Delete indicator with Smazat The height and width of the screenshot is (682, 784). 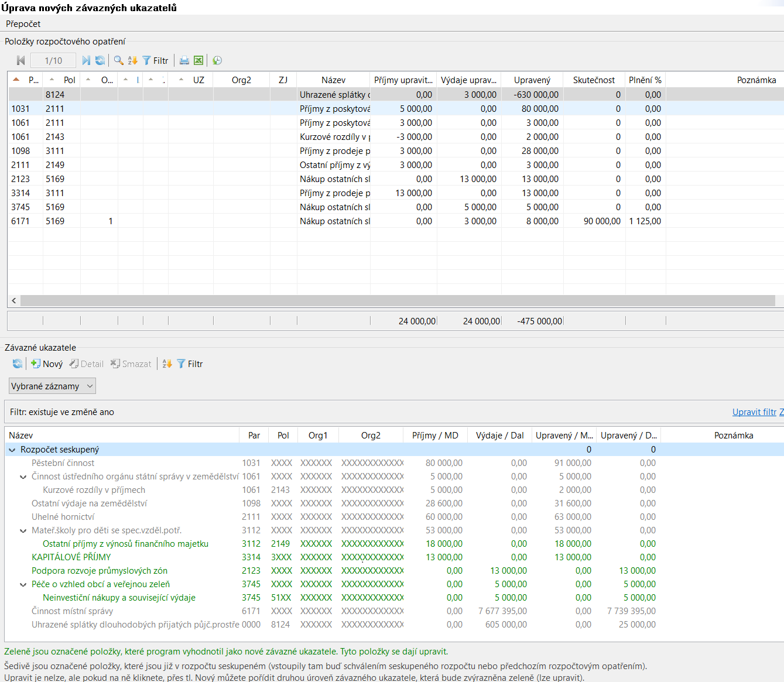coord(131,364)
